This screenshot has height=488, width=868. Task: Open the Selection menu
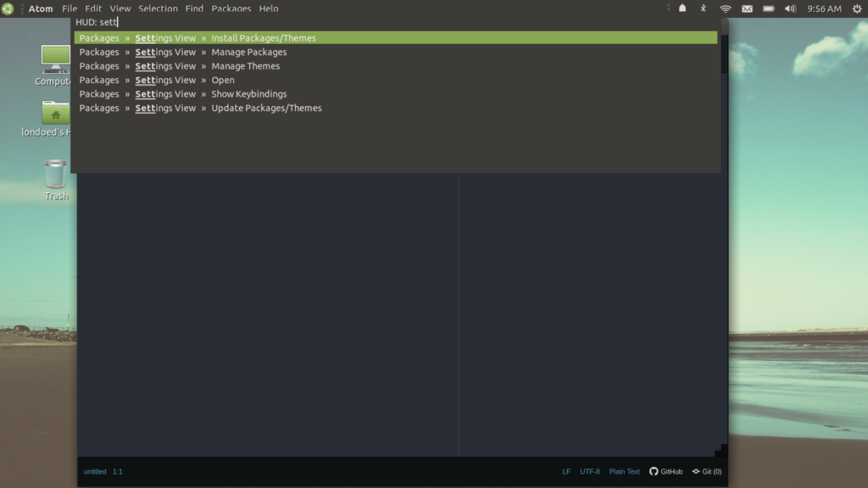(x=158, y=8)
